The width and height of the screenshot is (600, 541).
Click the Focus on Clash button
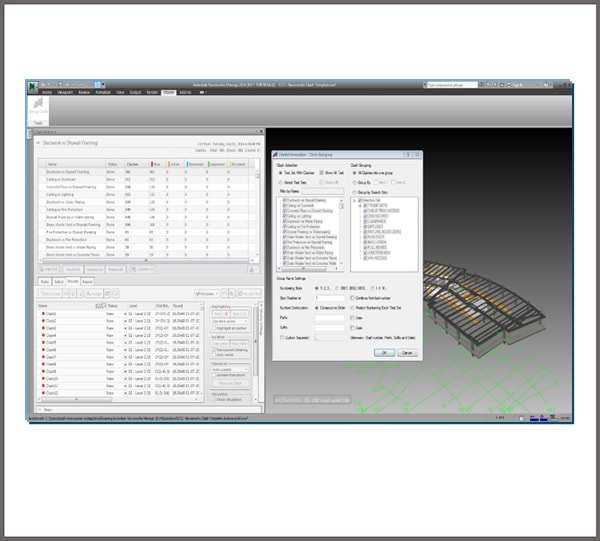click(230, 383)
